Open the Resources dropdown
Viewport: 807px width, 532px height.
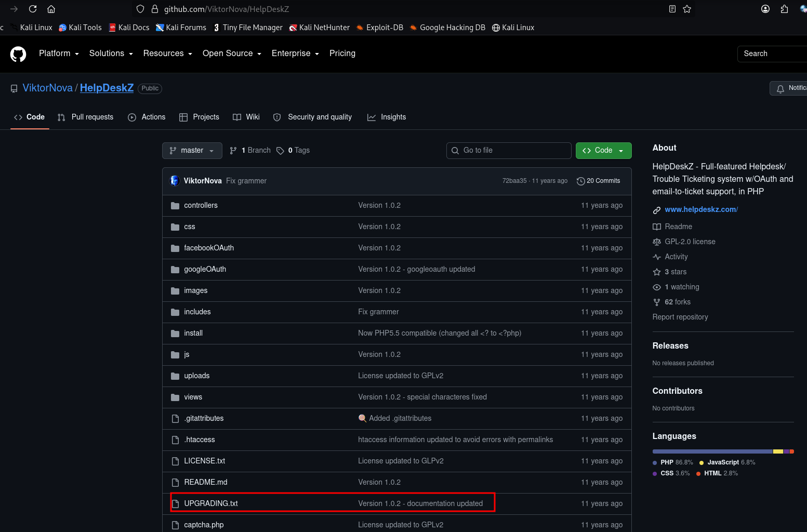(168, 54)
